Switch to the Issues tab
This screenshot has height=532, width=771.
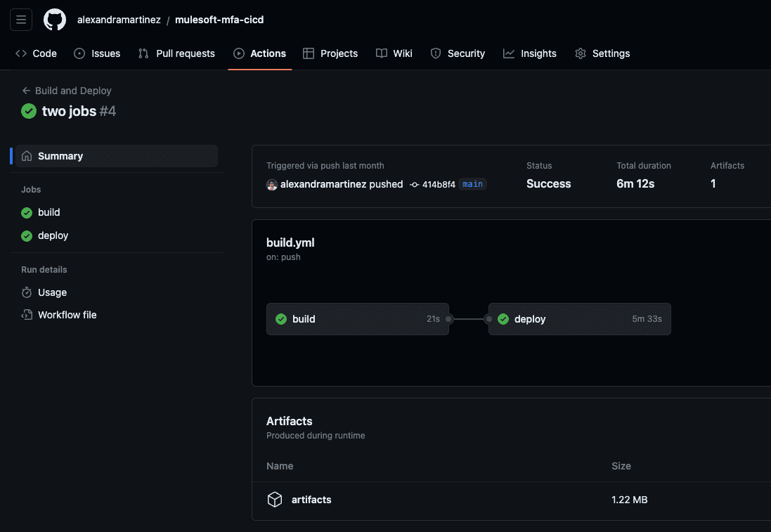[97, 53]
